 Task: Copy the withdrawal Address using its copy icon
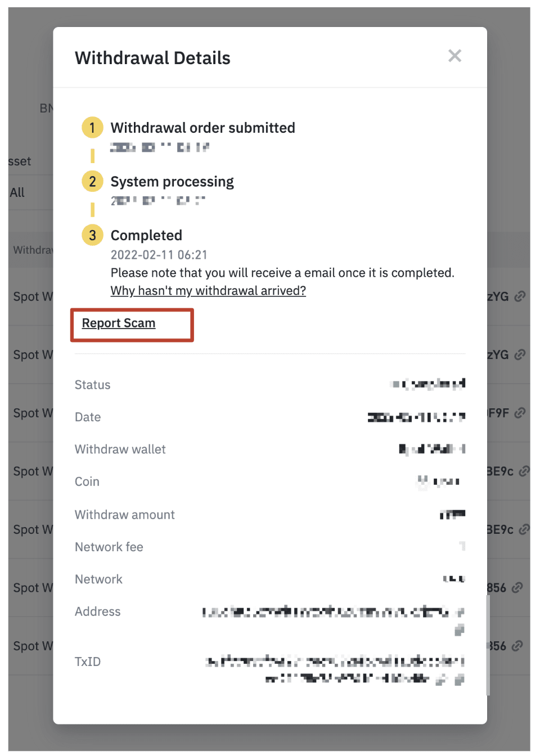460,629
